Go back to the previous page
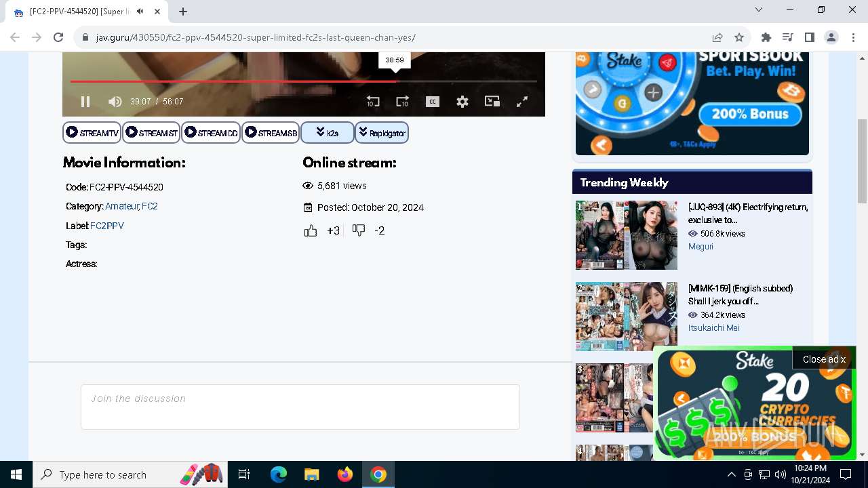The image size is (868, 488). [x=15, y=37]
